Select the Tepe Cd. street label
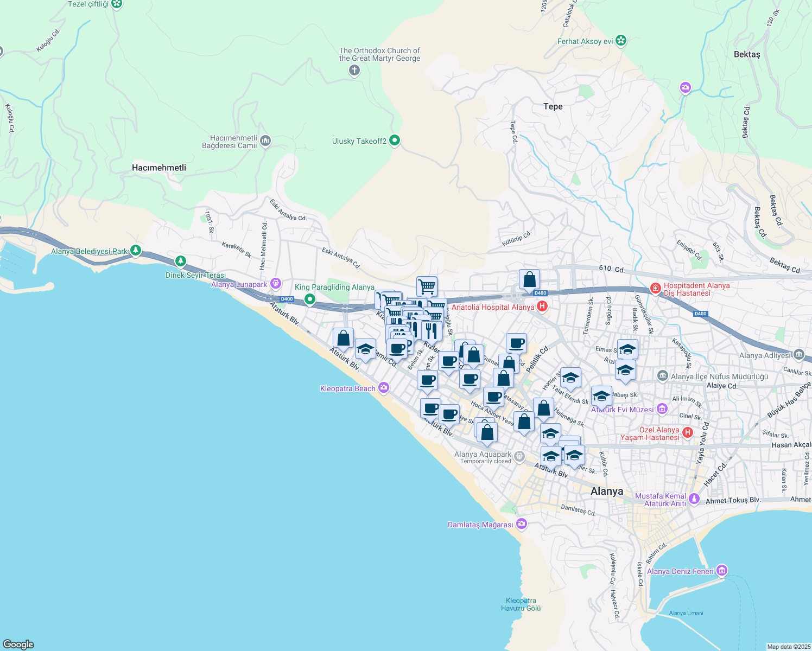Viewport: 812px width, 651px height. (513, 132)
